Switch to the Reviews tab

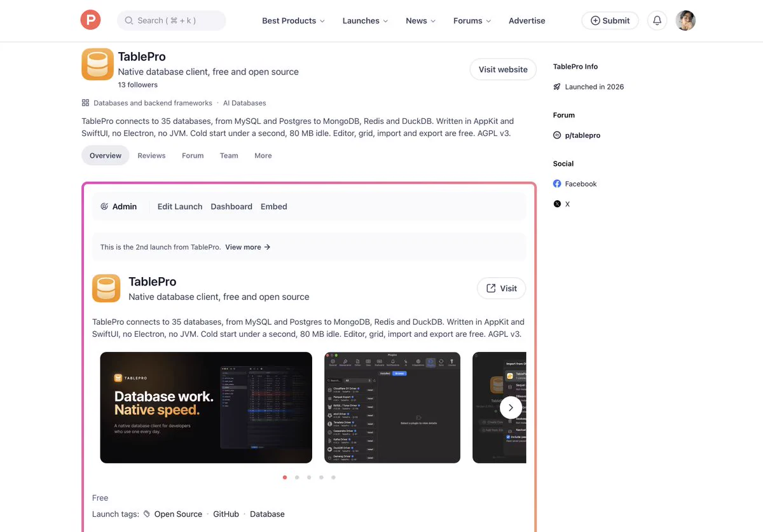[x=151, y=156]
